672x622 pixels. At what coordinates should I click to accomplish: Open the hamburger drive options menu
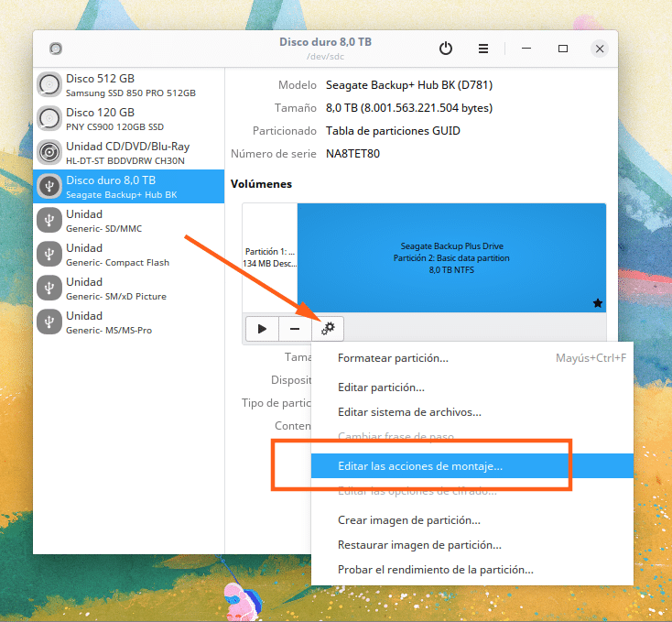tap(483, 49)
